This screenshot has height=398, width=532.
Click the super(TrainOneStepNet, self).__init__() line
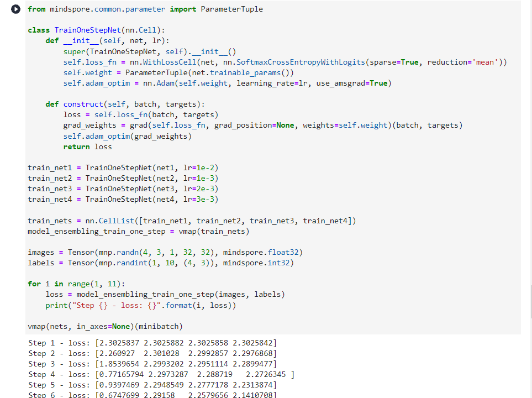click(x=150, y=51)
